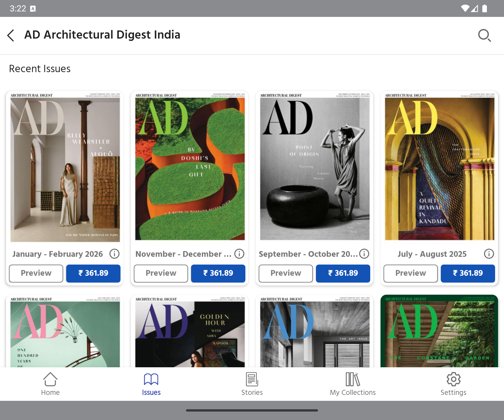Viewport: 504px width, 420px height.
Task: Buy July - August 2025 issue
Action: pyautogui.click(x=468, y=273)
